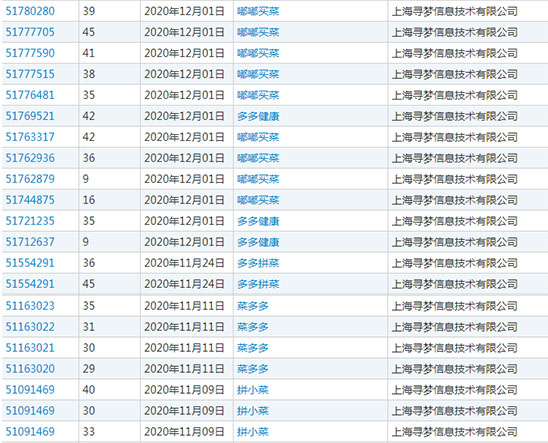Open 拼小菜 trademark with class 40
The width and height of the screenshot is (548, 443).
click(x=253, y=390)
